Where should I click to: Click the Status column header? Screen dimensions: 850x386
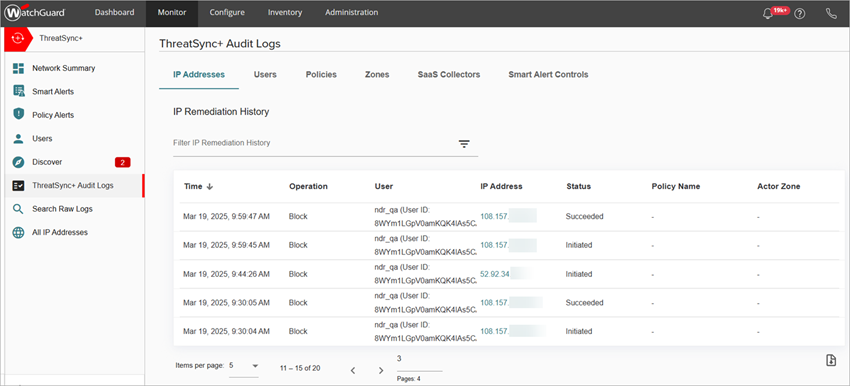(x=578, y=186)
